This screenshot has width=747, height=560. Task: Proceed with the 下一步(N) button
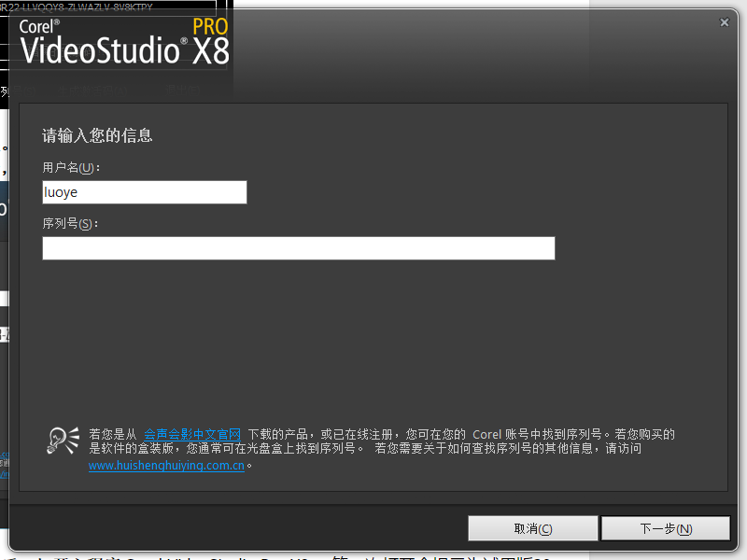(666, 528)
